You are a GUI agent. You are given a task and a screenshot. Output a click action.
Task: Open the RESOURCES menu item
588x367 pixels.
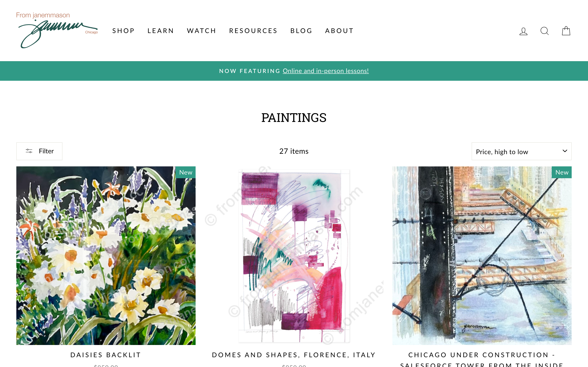pos(253,31)
